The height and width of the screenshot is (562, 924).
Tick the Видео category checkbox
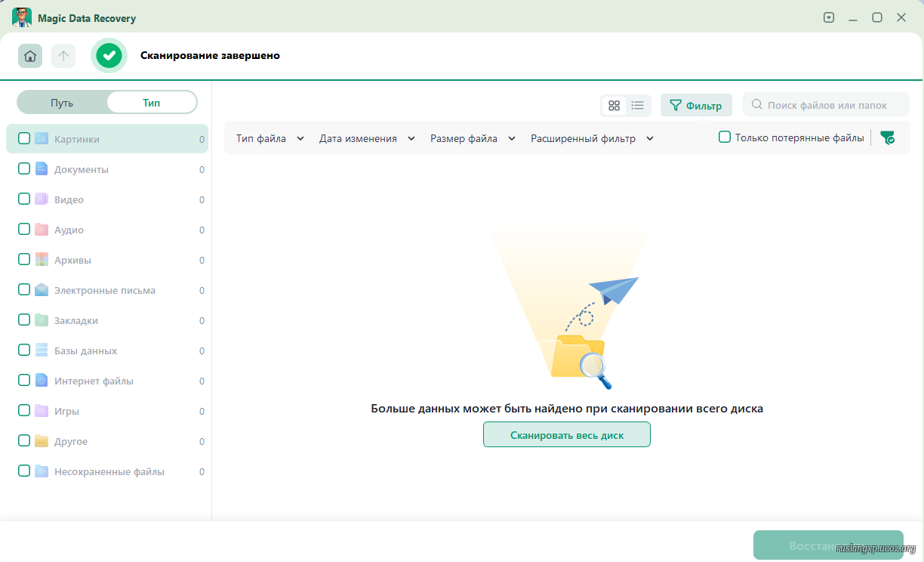pos(24,199)
